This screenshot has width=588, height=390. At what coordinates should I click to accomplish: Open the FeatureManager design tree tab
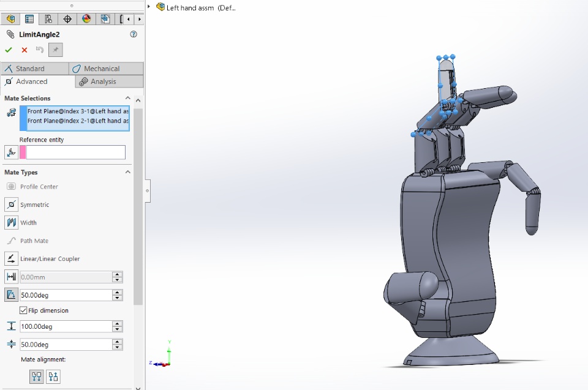[x=10, y=19]
